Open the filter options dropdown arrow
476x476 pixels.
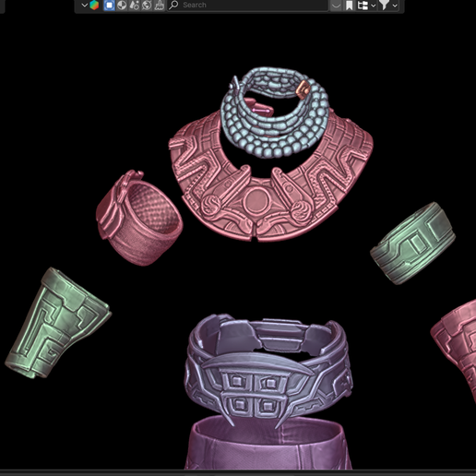coord(395,6)
